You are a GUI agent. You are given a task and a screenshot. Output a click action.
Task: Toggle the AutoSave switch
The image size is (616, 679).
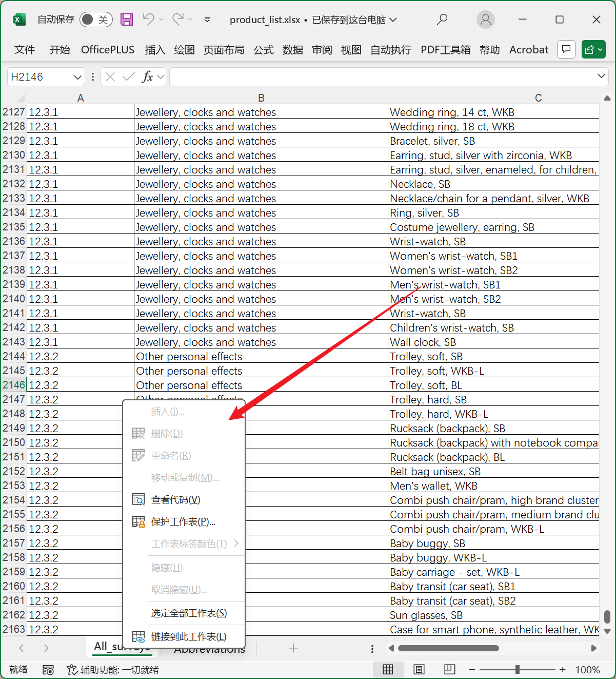(96, 20)
